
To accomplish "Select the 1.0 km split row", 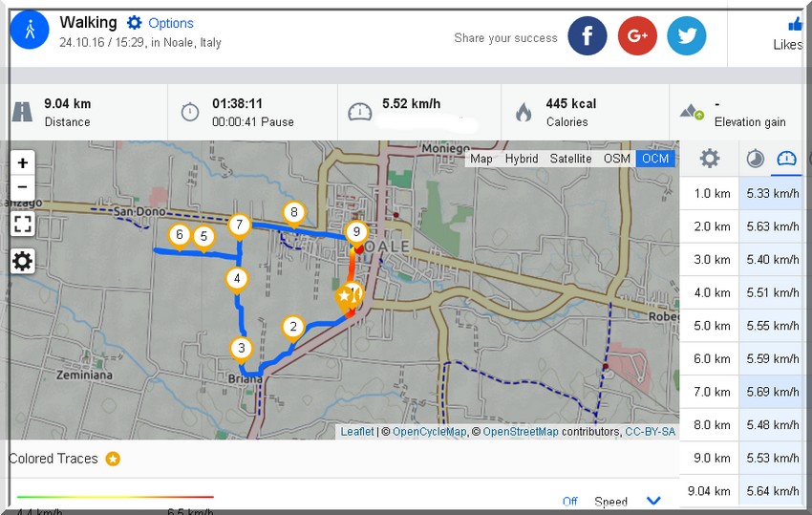I will tap(741, 193).
